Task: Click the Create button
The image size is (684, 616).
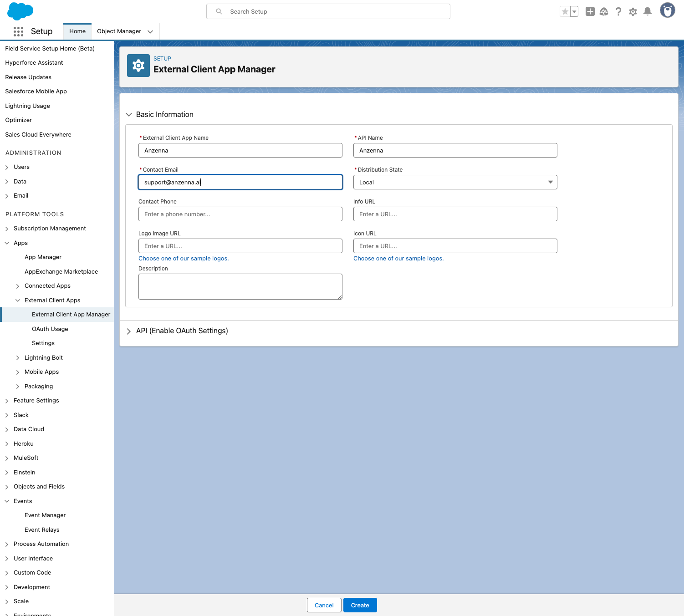Action: (360, 605)
